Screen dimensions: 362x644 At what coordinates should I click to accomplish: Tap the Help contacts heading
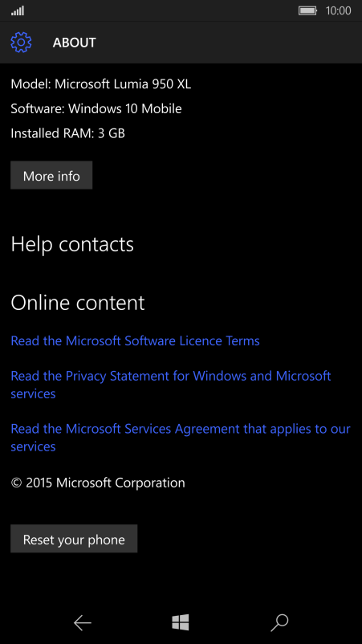point(72,244)
